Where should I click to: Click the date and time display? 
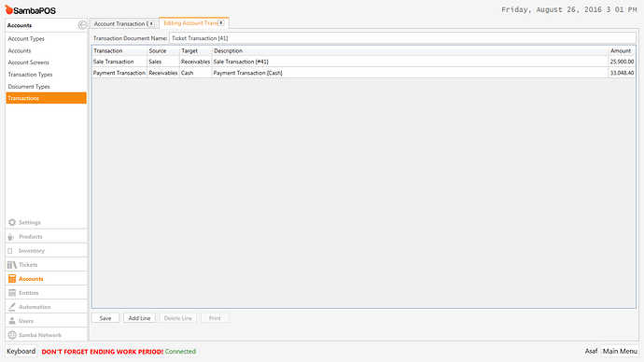point(568,10)
